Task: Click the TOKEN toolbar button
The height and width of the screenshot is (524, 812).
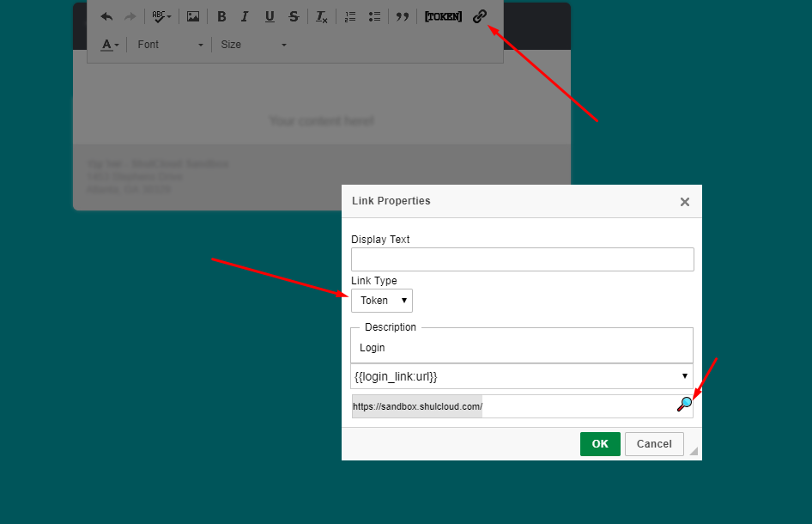Action: (x=443, y=16)
